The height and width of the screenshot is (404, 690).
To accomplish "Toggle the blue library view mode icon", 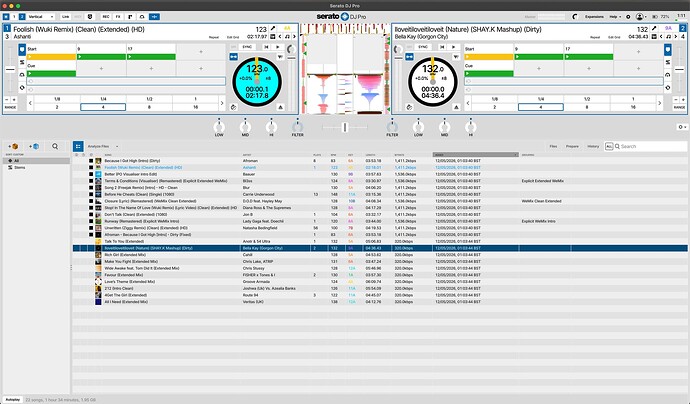I will tap(78, 146).
